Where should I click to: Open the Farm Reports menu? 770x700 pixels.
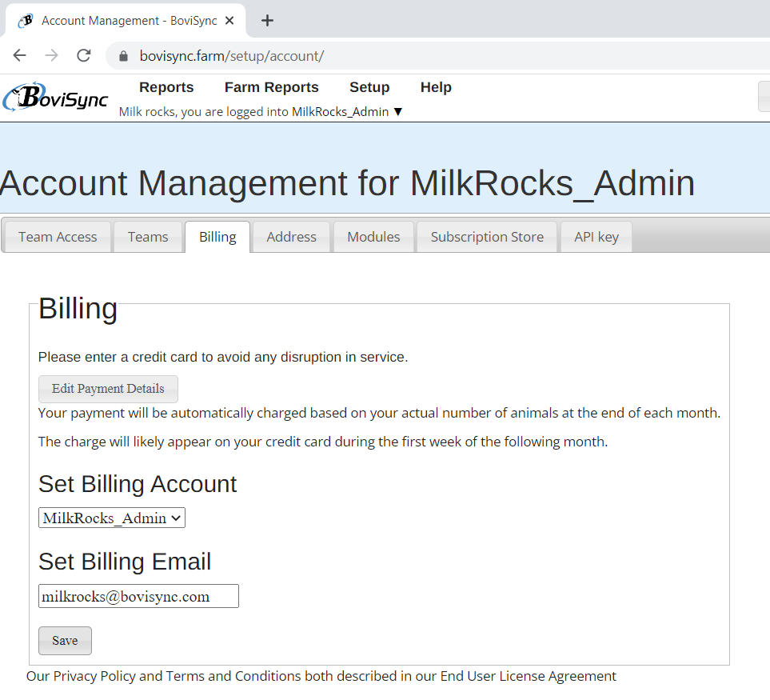coord(272,87)
